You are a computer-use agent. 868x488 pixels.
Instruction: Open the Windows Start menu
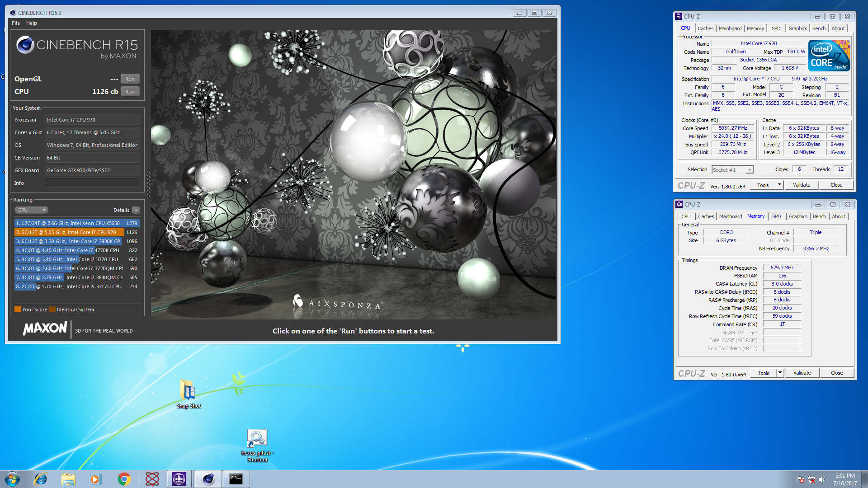tap(12, 479)
